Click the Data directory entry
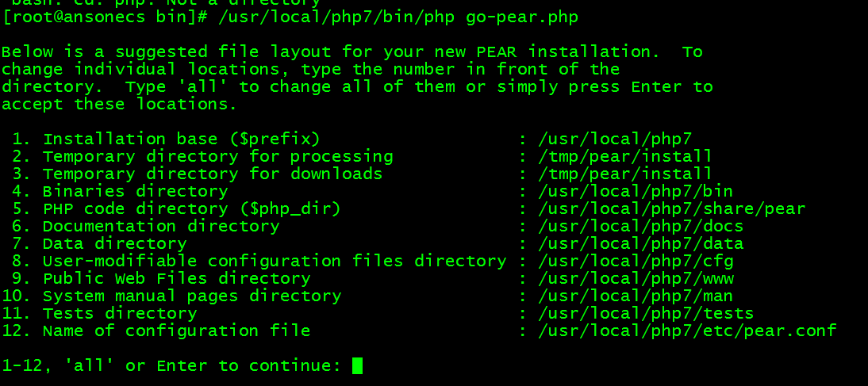The height and width of the screenshot is (386, 868). click(114, 244)
